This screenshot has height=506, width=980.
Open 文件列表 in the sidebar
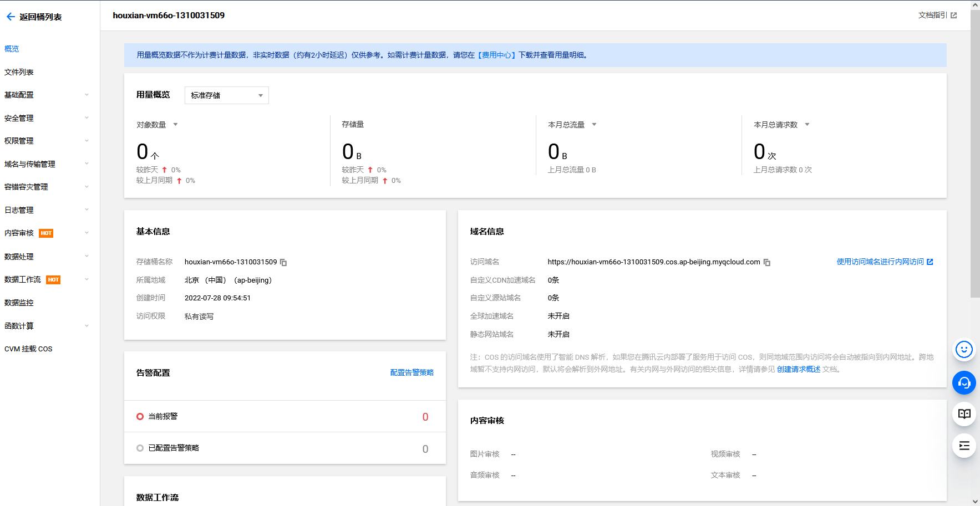[19, 72]
